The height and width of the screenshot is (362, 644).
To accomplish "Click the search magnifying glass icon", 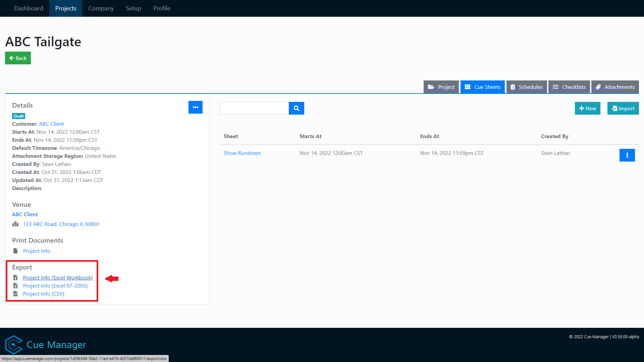I will (x=296, y=108).
